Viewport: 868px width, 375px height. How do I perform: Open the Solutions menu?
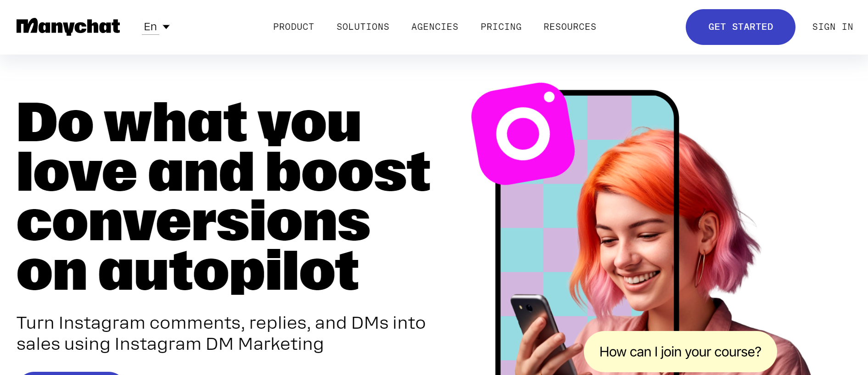tap(363, 27)
